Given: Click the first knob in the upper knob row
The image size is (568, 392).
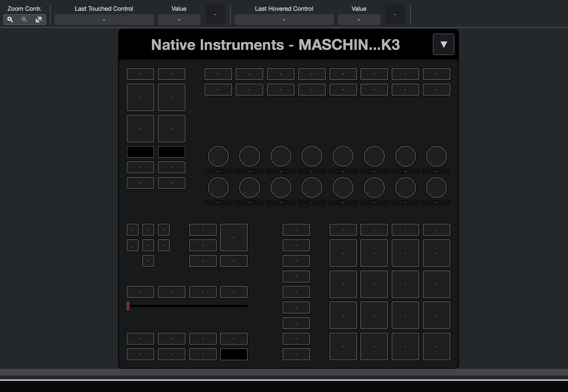Looking at the screenshot, I should (218, 156).
